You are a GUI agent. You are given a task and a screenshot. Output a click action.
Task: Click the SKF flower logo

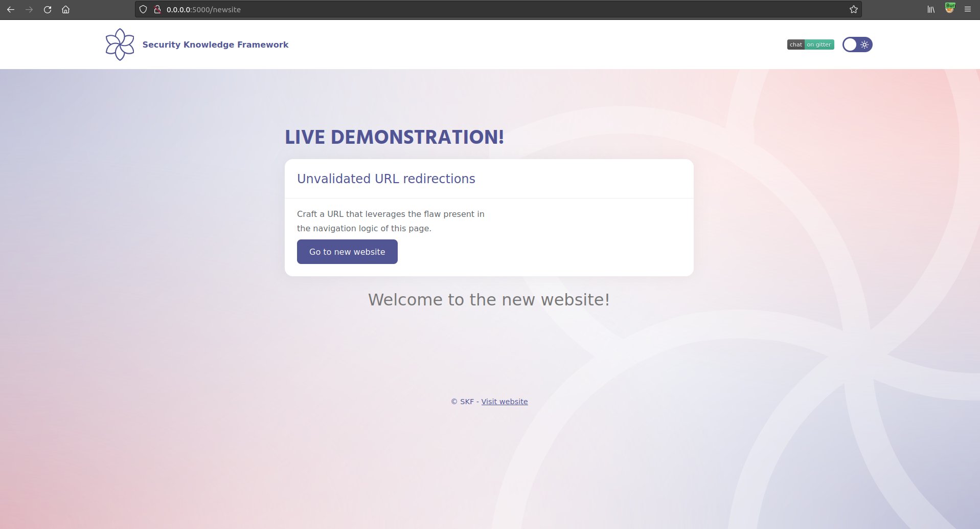[120, 45]
